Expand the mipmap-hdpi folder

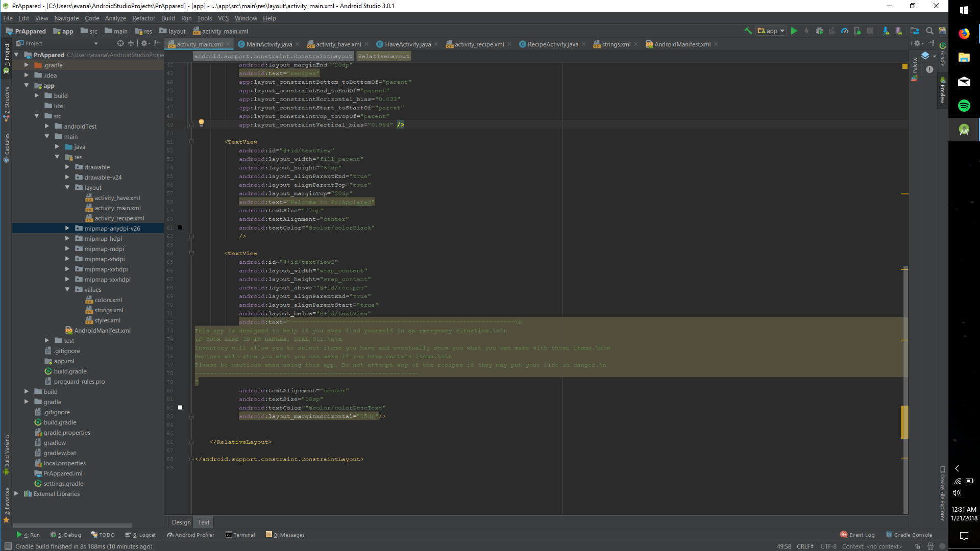[x=67, y=239]
